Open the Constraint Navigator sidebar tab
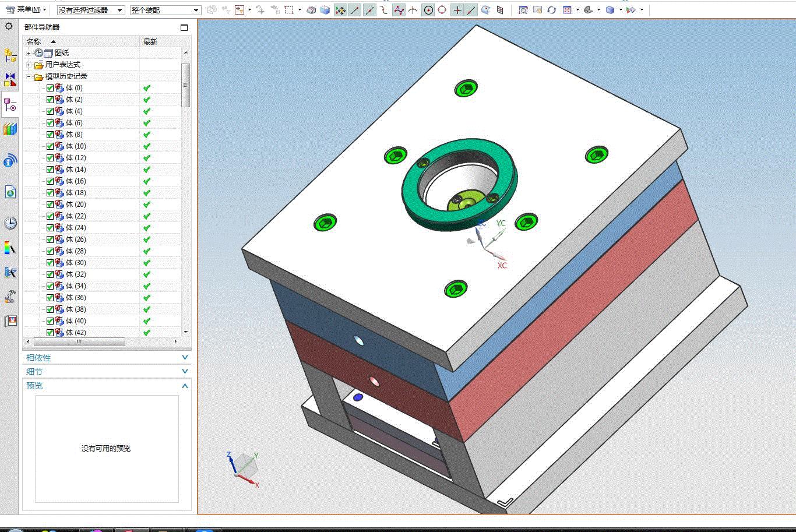This screenshot has width=796, height=532. coord(10,80)
